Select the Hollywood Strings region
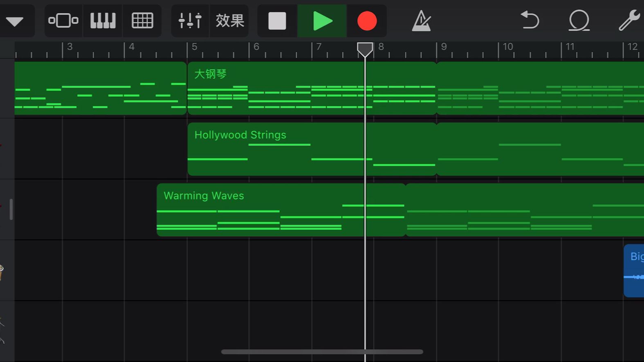 [x=312, y=149]
